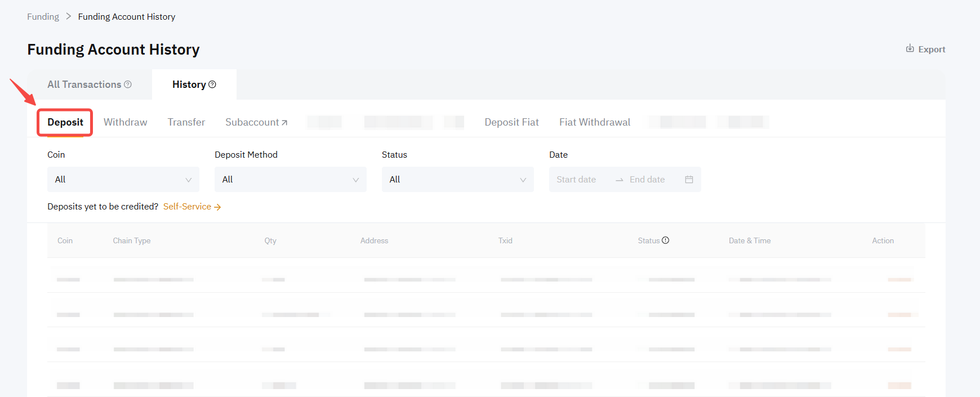Click the Self-Service arrow icon
The height and width of the screenshot is (397, 980).
point(217,207)
